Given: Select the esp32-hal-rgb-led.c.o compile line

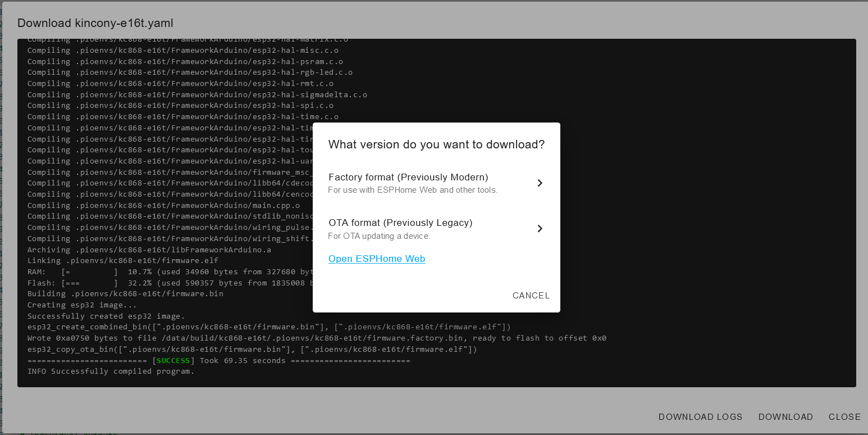Looking at the screenshot, I should click(x=190, y=72).
